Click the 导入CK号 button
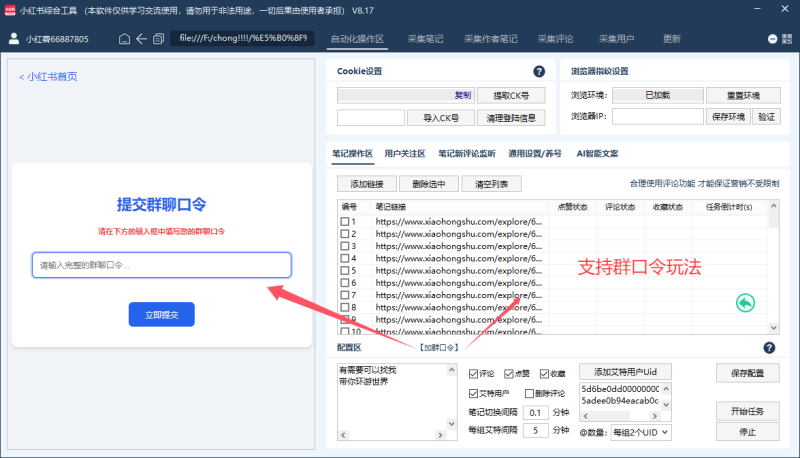This screenshot has height=458, width=800. point(441,118)
